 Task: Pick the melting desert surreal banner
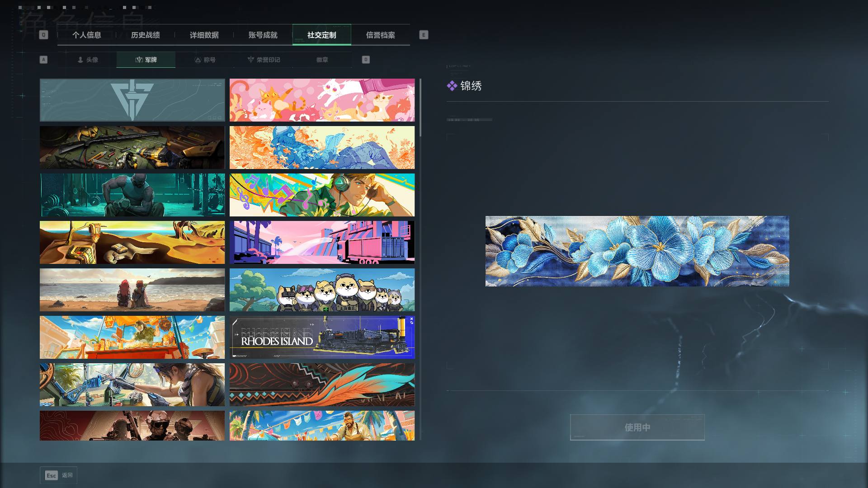132,242
